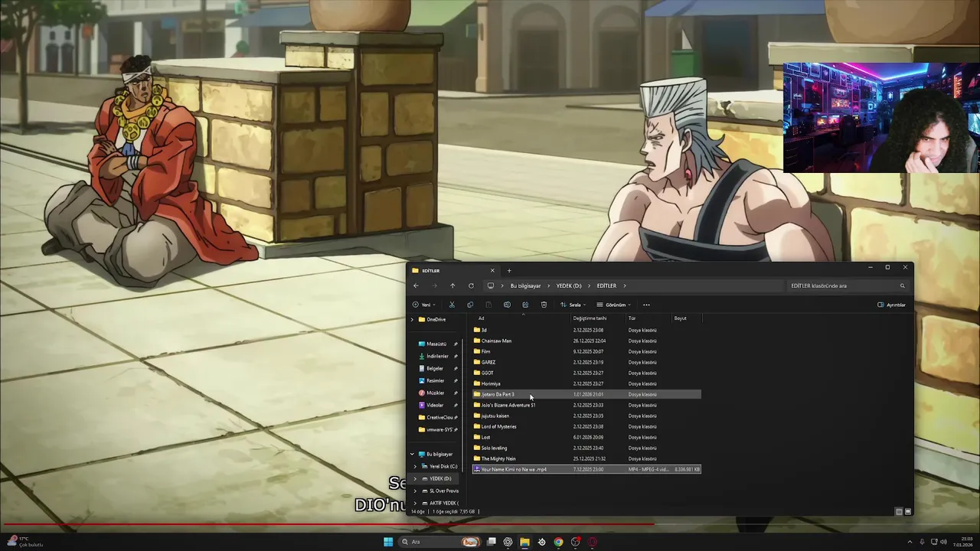This screenshot has height=551, width=980.
Task: Switch to large thumbnails view icon in status bar
Action: pyautogui.click(x=907, y=511)
